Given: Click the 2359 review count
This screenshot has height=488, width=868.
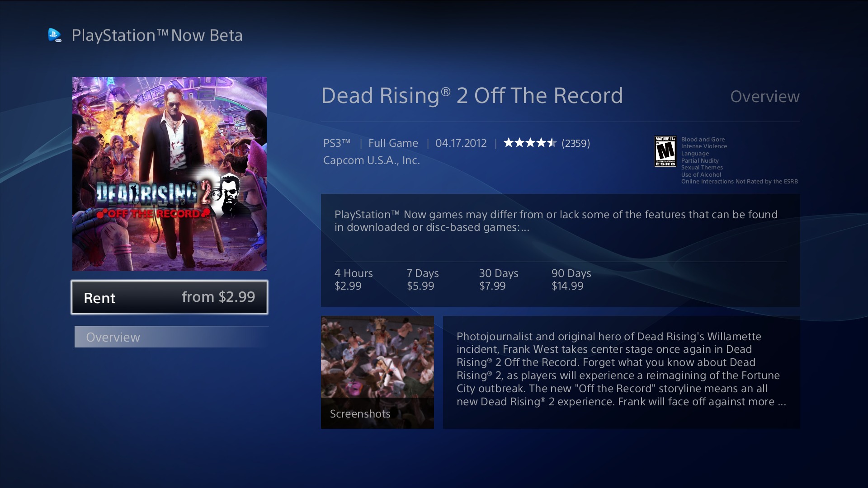Looking at the screenshot, I should coord(575,143).
